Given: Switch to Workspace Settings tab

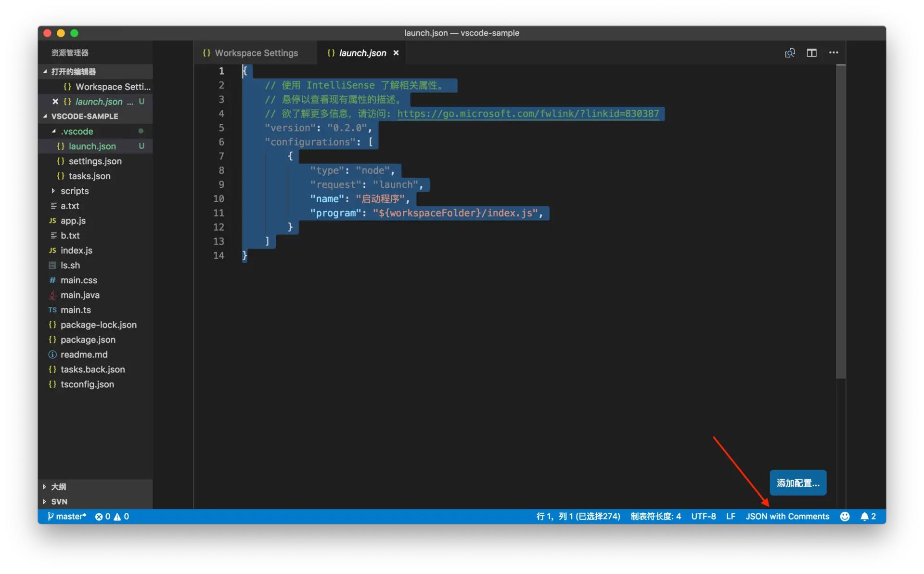Looking at the screenshot, I should pyautogui.click(x=256, y=53).
